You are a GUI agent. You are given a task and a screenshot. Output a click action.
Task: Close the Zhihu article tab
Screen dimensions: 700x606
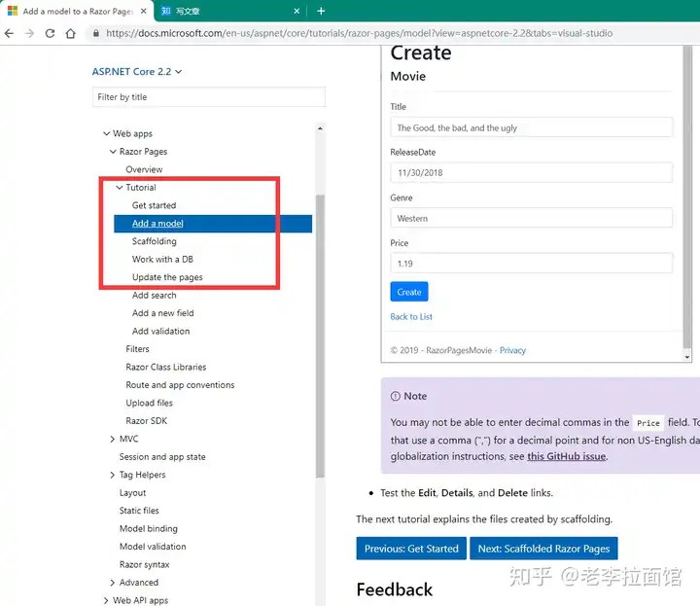click(297, 11)
